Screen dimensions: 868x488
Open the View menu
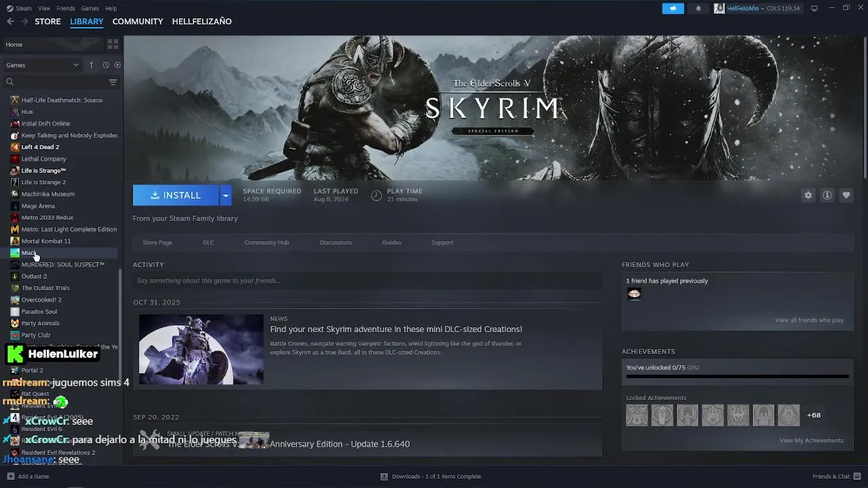pos(44,8)
